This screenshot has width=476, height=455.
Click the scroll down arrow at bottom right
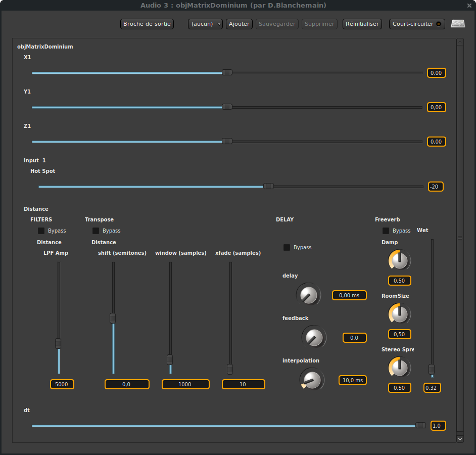click(460, 439)
